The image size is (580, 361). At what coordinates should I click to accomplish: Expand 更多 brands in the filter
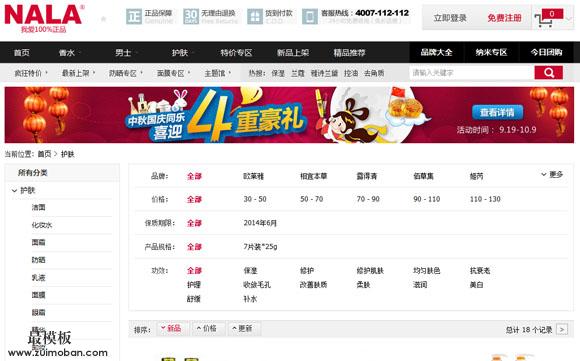[552, 174]
